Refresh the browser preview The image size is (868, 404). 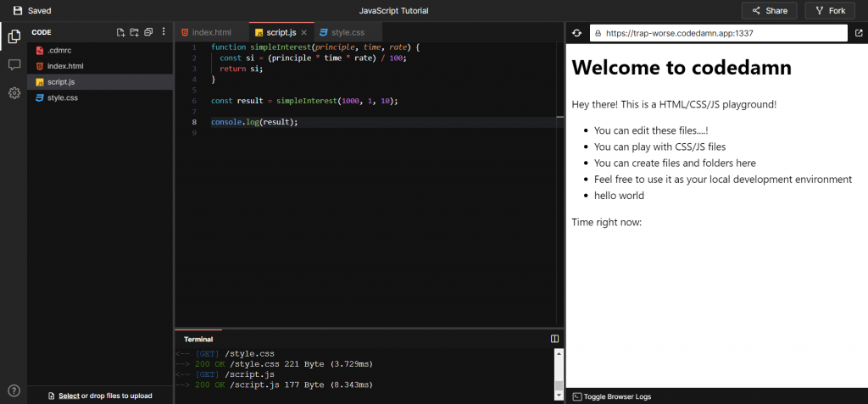click(576, 33)
